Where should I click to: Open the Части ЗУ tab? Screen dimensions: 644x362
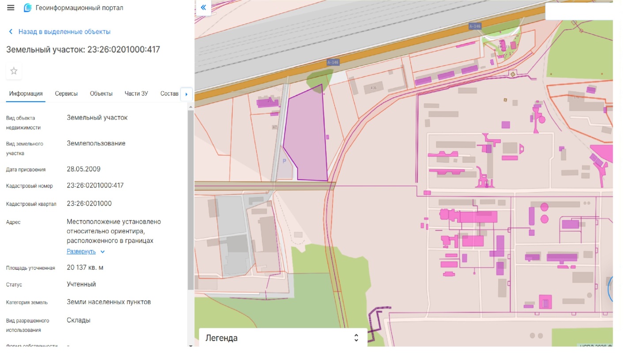pyautogui.click(x=136, y=94)
